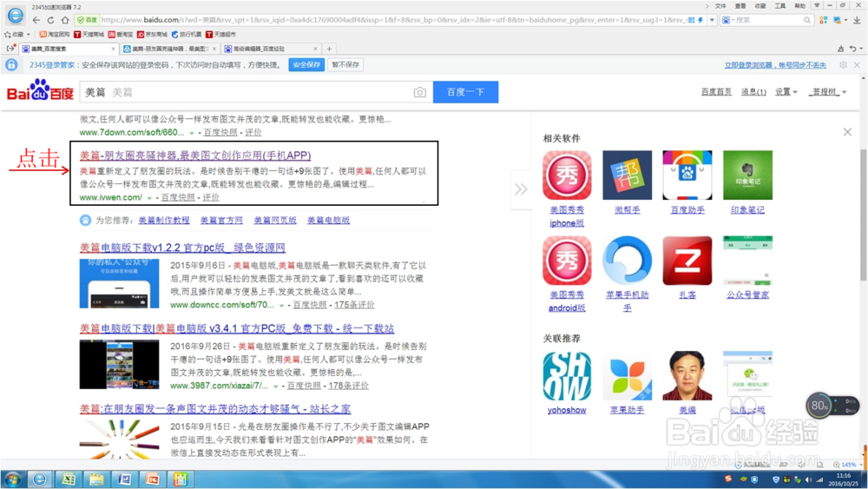Screen dimensions: 868x489
Task: Open 美篇电脑版下载v1.2.2 result
Action: (182, 248)
